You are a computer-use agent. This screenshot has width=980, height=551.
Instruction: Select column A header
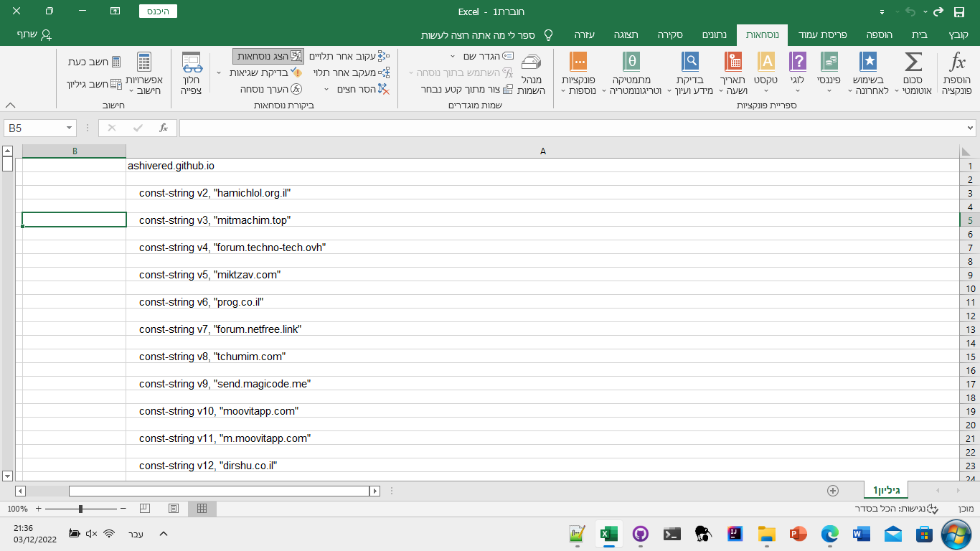[x=542, y=151]
